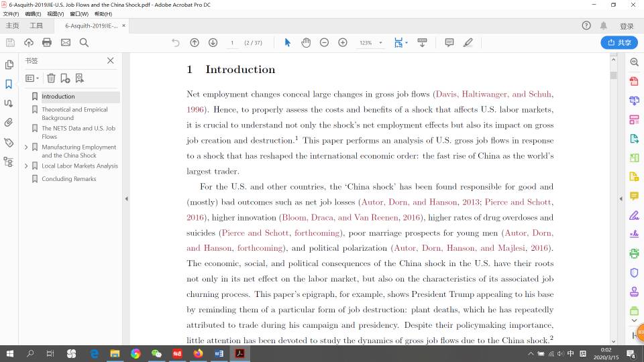Follow the Davis, Haltiwanger, and Schuh citation

(494, 94)
